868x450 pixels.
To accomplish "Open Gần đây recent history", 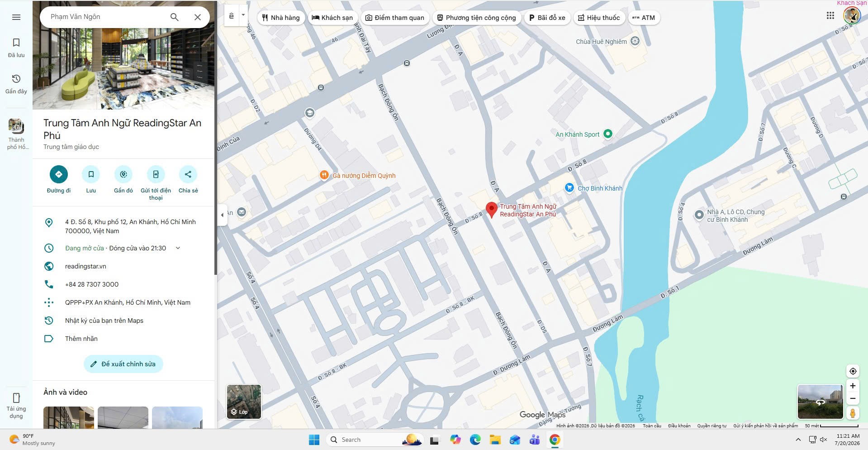I will point(16,84).
